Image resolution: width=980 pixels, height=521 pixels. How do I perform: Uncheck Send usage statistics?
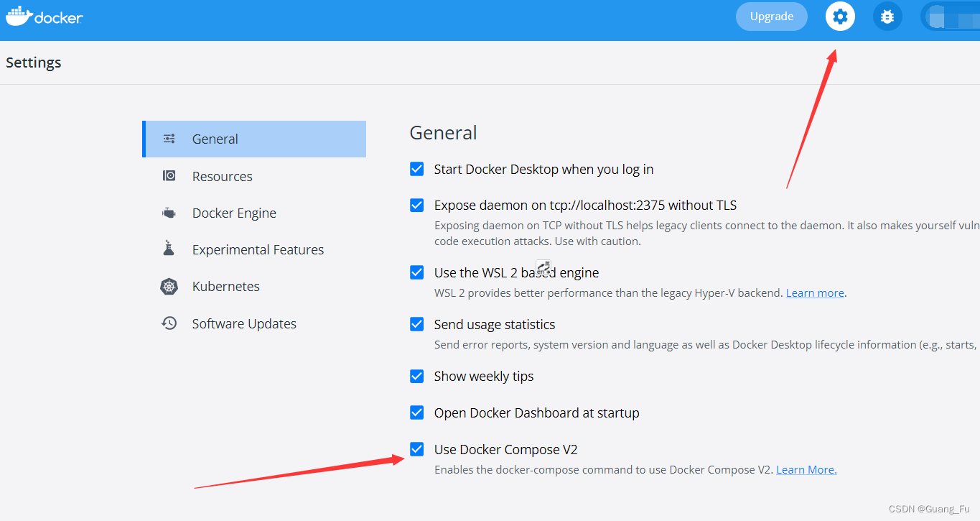tap(416, 324)
